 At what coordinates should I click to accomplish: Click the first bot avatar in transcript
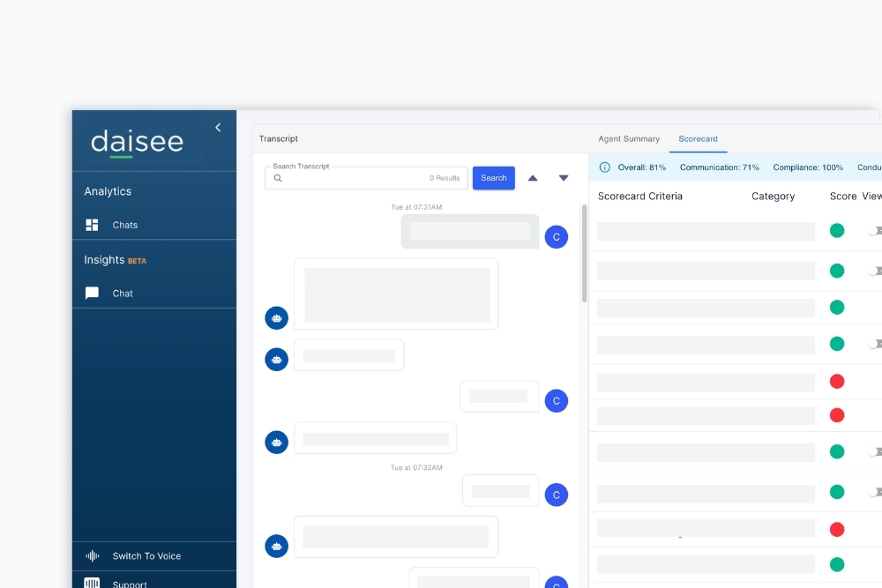(x=277, y=318)
